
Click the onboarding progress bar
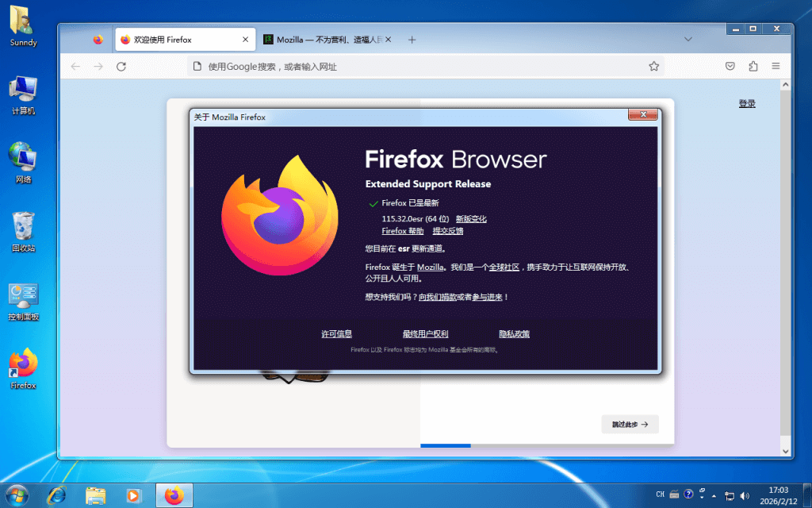[x=547, y=445]
